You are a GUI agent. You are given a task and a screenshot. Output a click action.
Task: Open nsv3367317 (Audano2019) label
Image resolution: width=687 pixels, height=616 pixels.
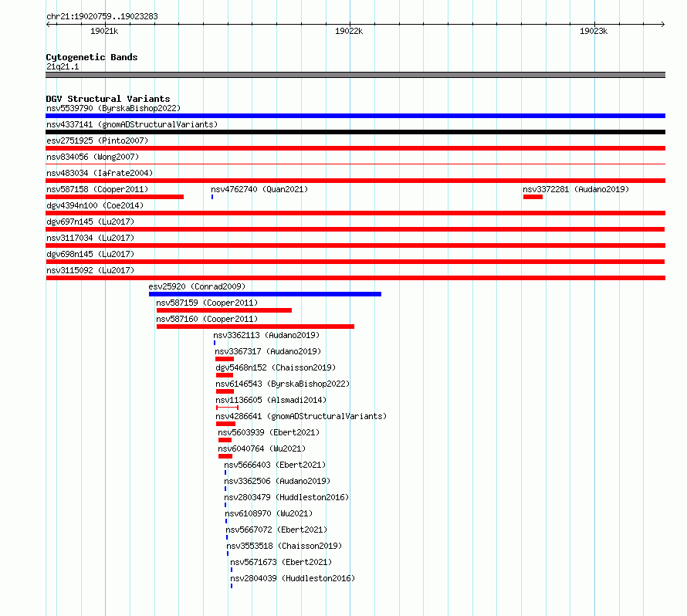tap(268, 351)
